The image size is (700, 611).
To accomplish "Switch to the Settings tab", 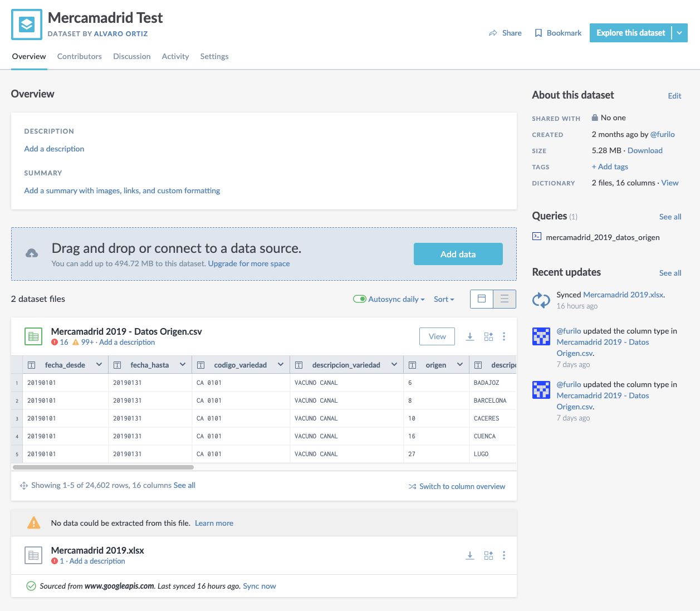I will point(214,56).
